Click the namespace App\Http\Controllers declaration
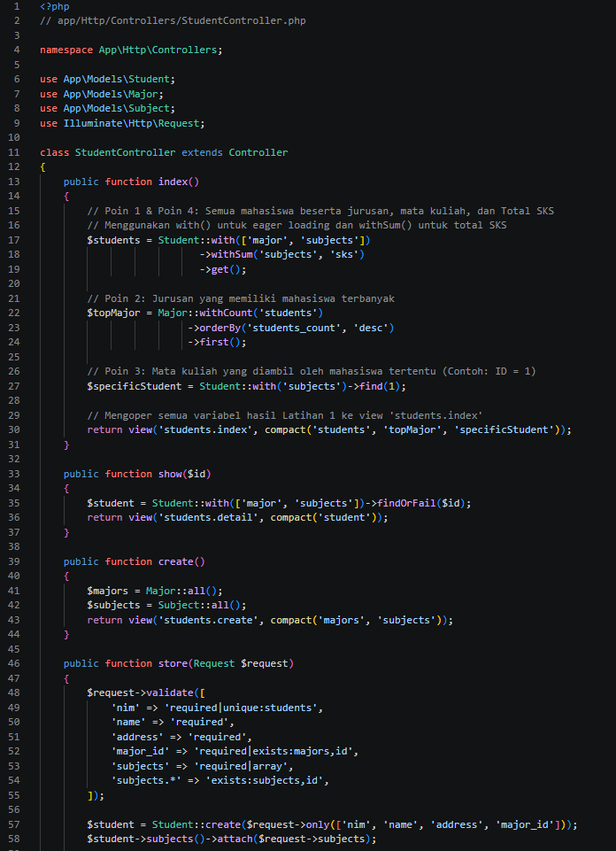 [131, 50]
